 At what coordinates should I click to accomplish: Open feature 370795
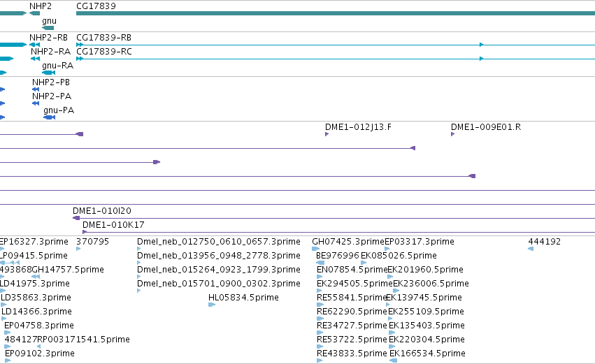point(92,242)
